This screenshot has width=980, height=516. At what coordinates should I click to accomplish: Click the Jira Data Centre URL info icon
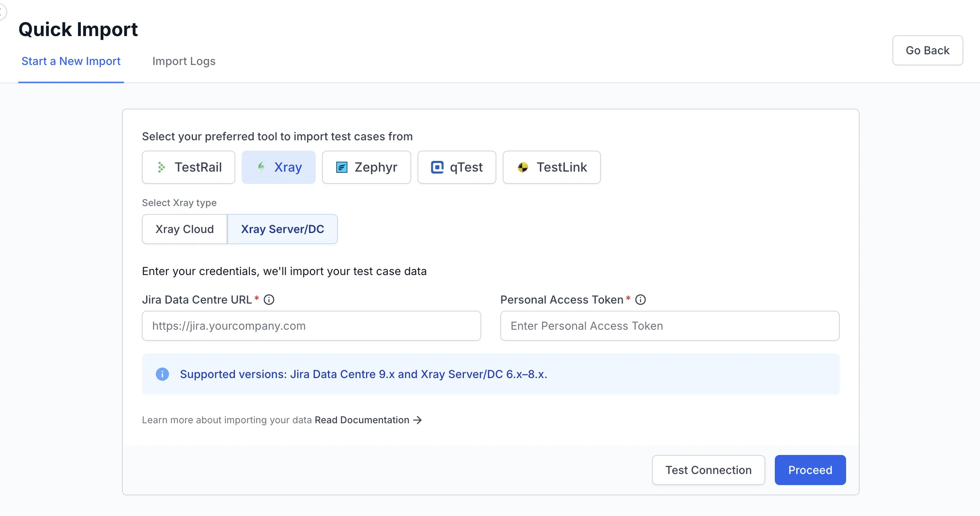(269, 300)
